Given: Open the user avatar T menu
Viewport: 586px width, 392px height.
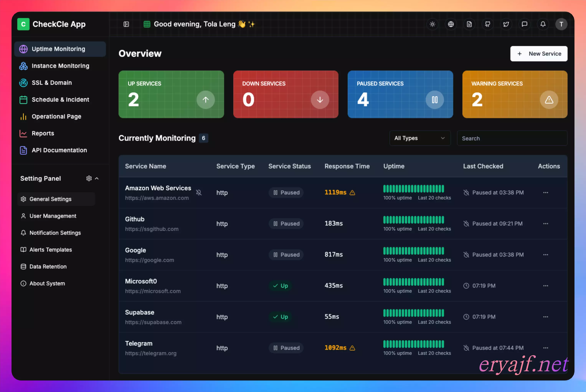Looking at the screenshot, I should tap(561, 24).
